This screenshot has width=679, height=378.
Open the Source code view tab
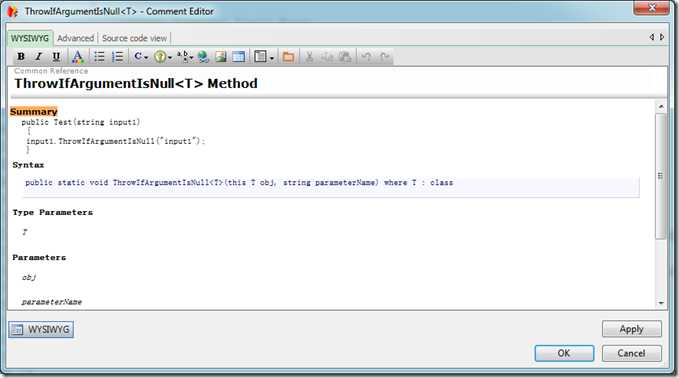click(x=134, y=38)
